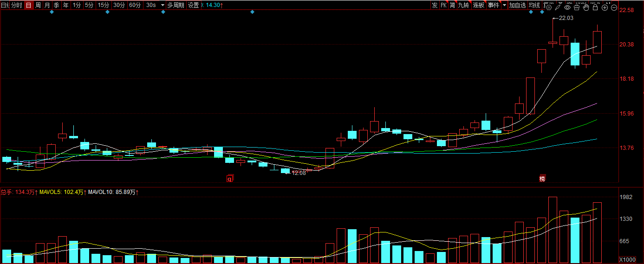Screen dimensions: 644x264
Task: Click the 15.96 price axis value
Action: [x=627, y=114]
